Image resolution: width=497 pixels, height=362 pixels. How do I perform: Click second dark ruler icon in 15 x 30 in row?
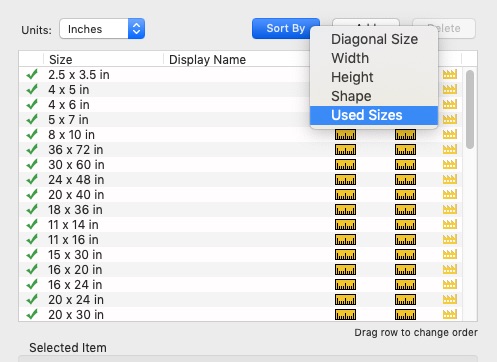click(405, 255)
